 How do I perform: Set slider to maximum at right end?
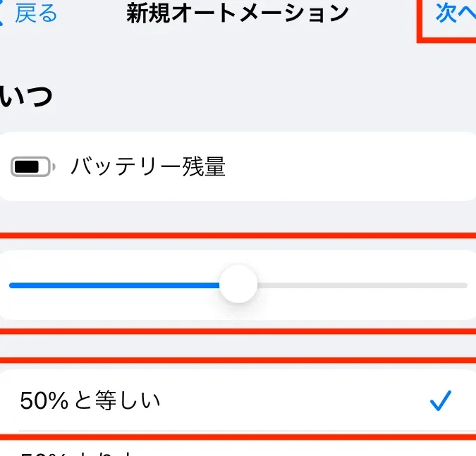(466, 285)
